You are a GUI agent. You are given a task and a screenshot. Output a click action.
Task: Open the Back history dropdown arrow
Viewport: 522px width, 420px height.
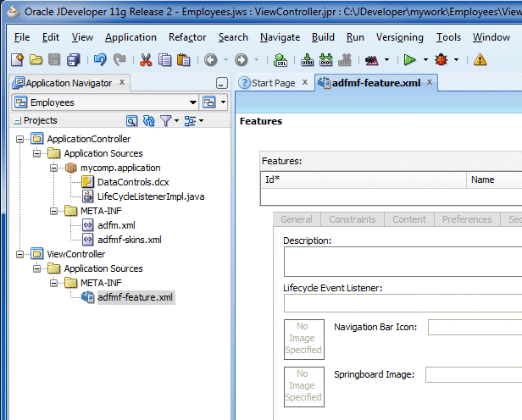pos(225,60)
